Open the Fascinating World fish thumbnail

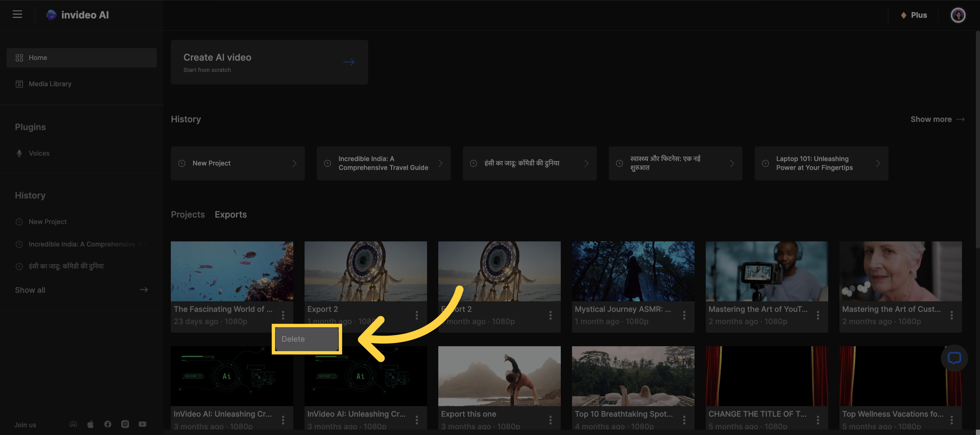point(232,271)
